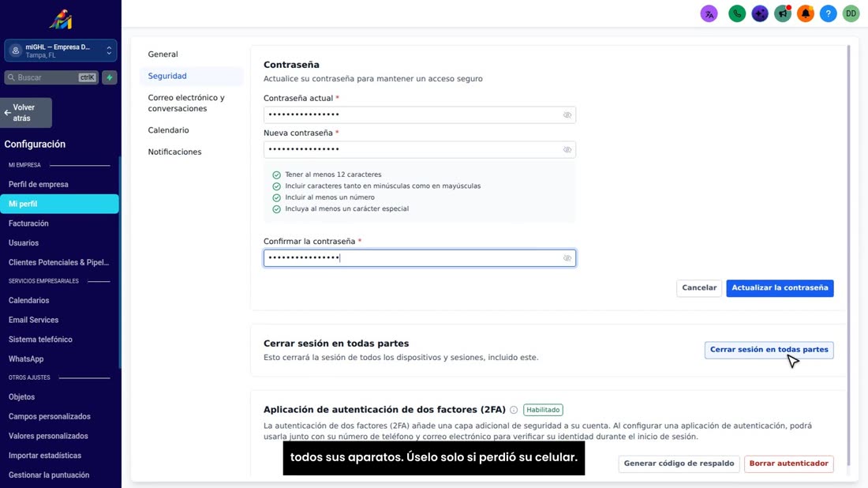Show the new password with eye icon

point(567,149)
